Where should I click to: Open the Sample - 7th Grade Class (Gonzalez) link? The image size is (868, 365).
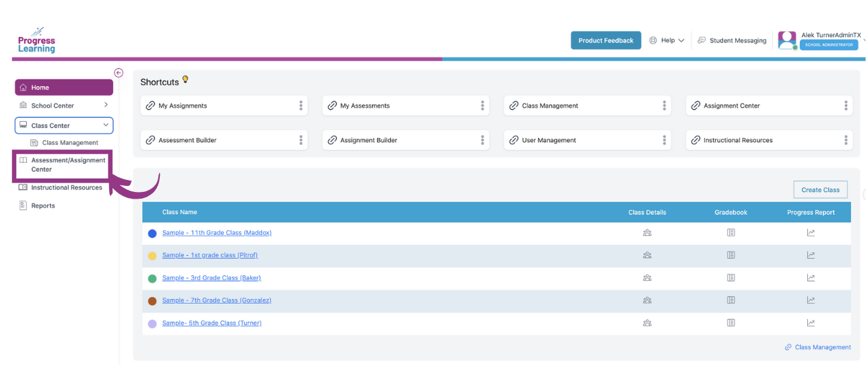point(217,300)
